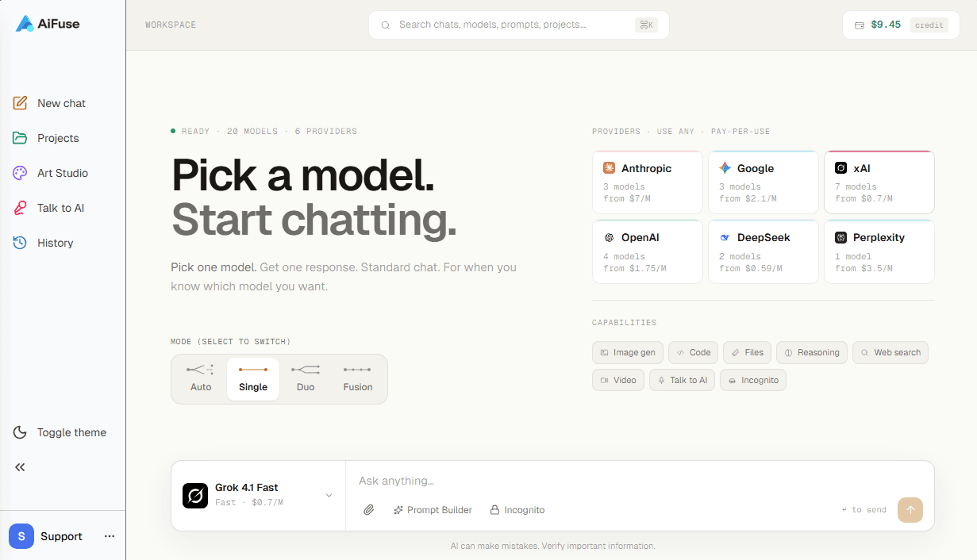Toggle the Files capability chip
Image resolution: width=977 pixels, height=560 pixels.
click(747, 352)
